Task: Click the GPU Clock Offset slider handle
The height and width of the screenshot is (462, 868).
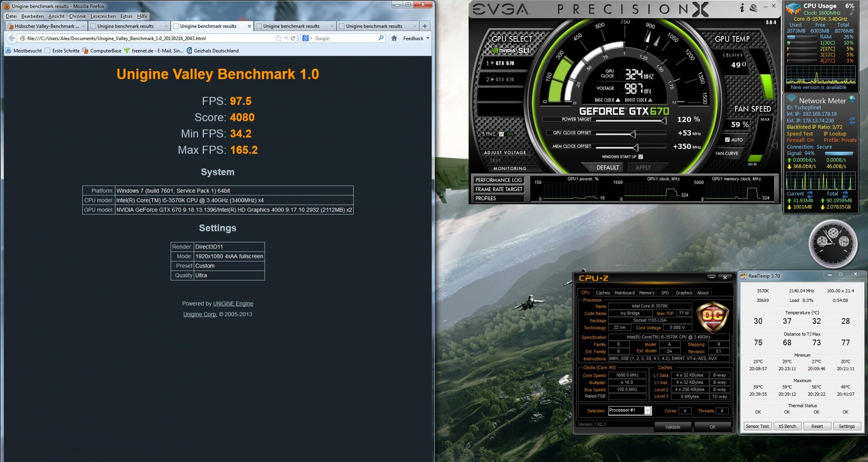Action: pyautogui.click(x=632, y=134)
